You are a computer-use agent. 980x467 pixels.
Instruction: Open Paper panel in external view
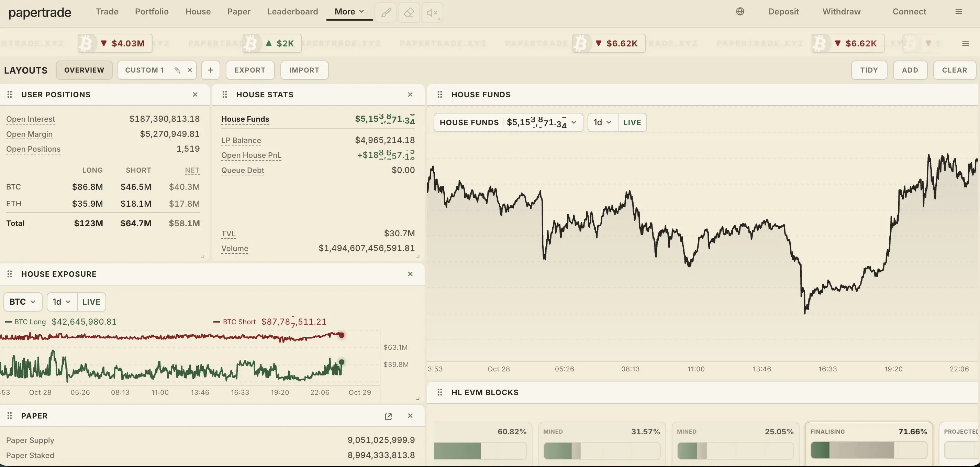[x=388, y=416]
